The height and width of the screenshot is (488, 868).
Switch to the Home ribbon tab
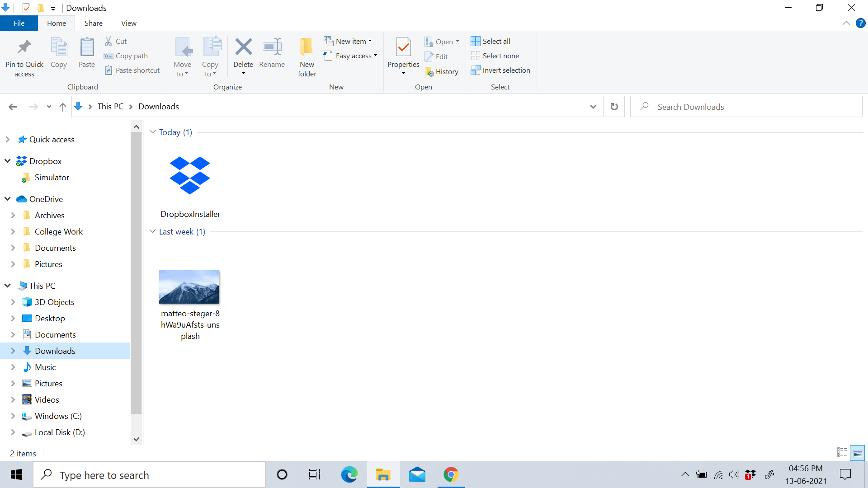57,23
